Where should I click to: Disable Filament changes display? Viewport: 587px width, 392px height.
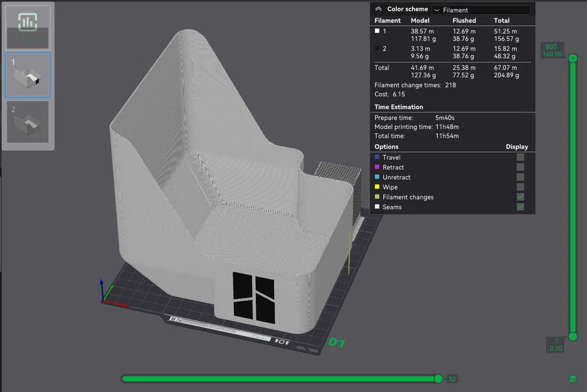pyautogui.click(x=521, y=197)
